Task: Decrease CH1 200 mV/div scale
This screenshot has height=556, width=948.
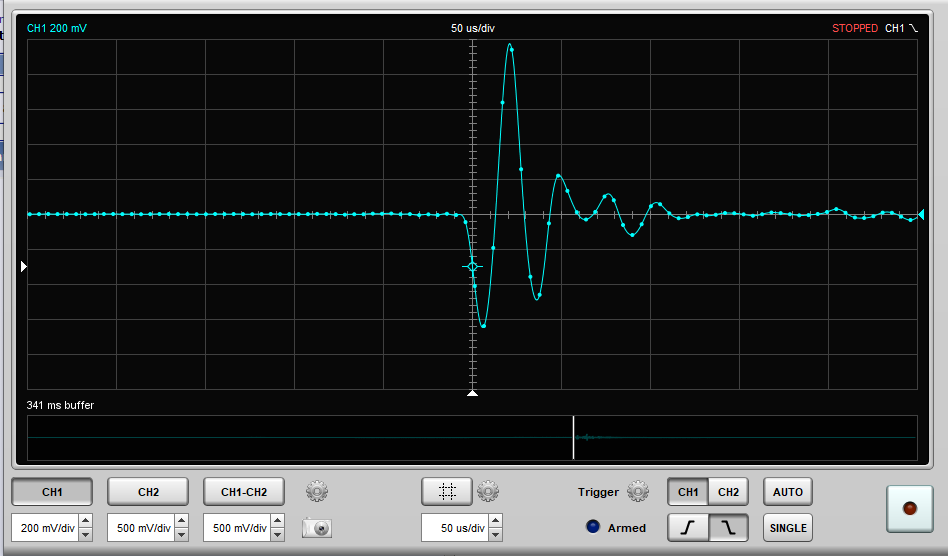Action: point(86,535)
